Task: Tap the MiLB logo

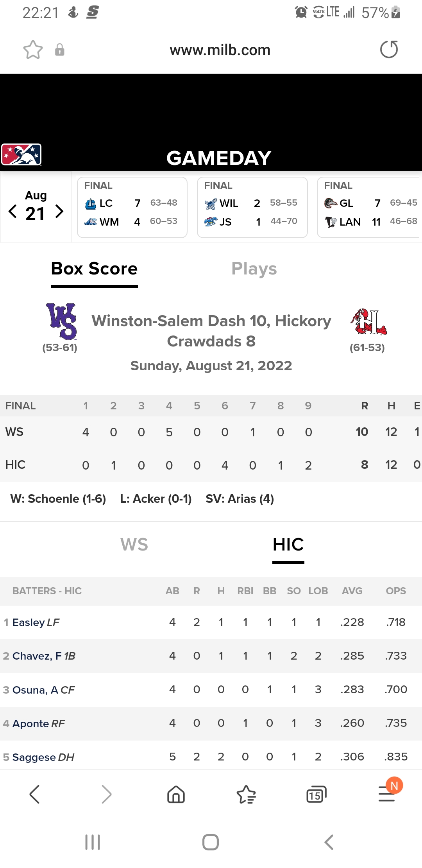Action: pos(21,155)
